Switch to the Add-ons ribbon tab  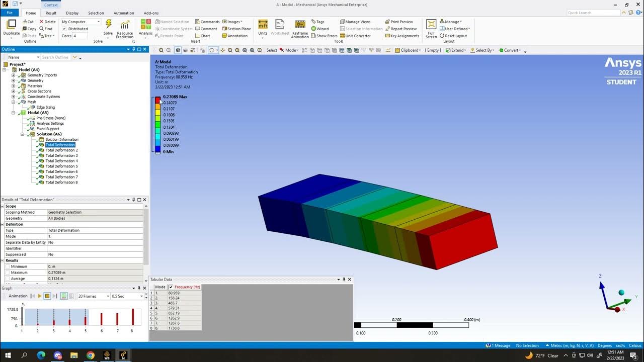(151, 13)
